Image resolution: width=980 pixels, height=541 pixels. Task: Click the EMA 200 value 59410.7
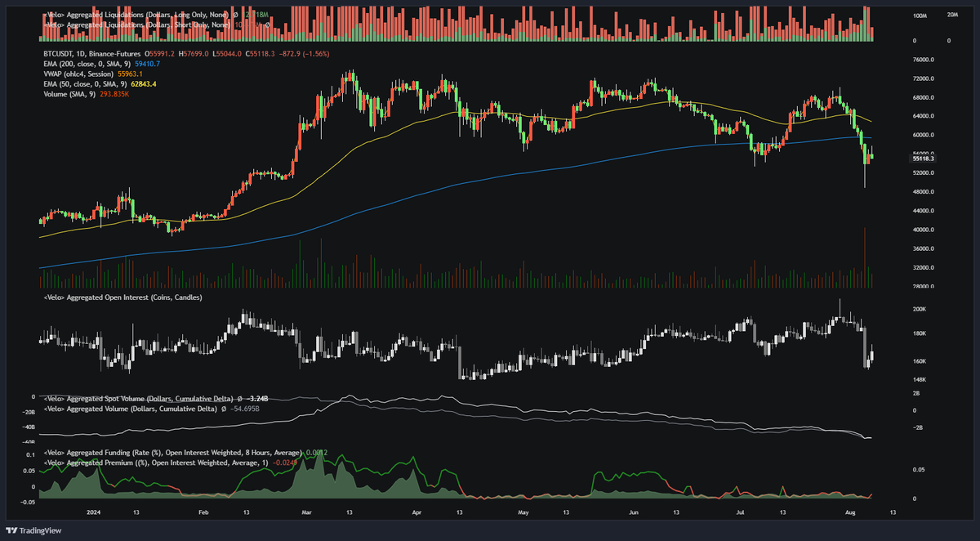click(147, 64)
